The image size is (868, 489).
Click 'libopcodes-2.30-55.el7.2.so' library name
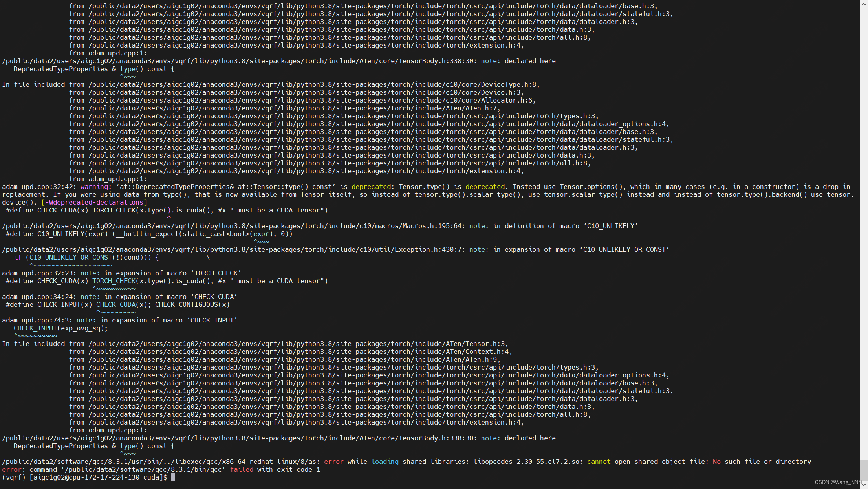click(526, 462)
